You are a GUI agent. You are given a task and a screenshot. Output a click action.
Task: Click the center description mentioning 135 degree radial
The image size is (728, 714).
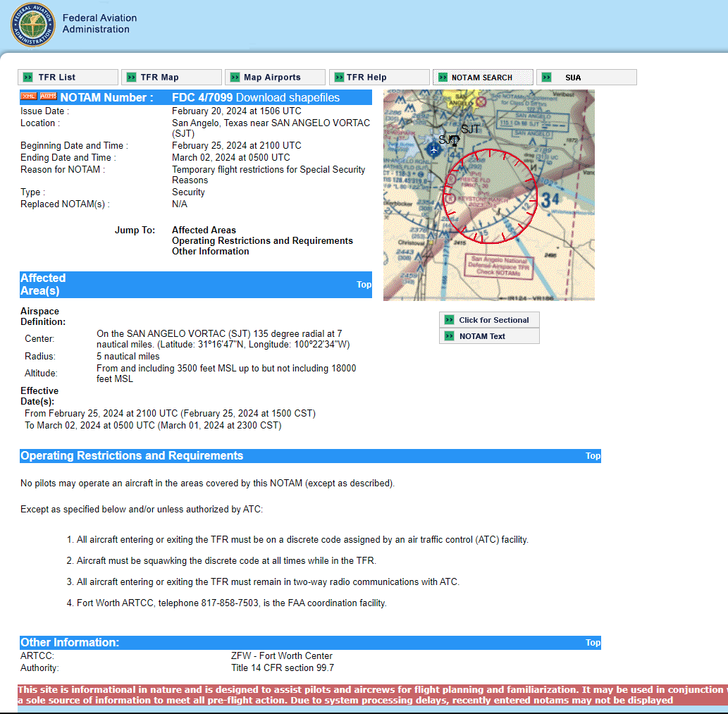(x=223, y=339)
